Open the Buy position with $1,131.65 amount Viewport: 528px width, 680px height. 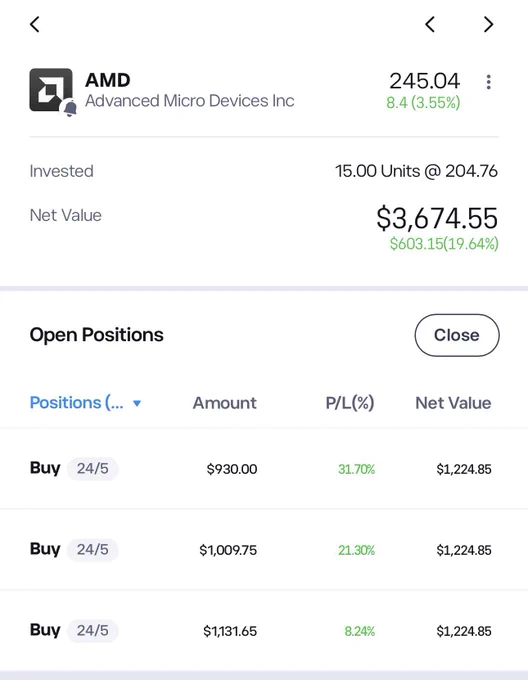point(264,630)
